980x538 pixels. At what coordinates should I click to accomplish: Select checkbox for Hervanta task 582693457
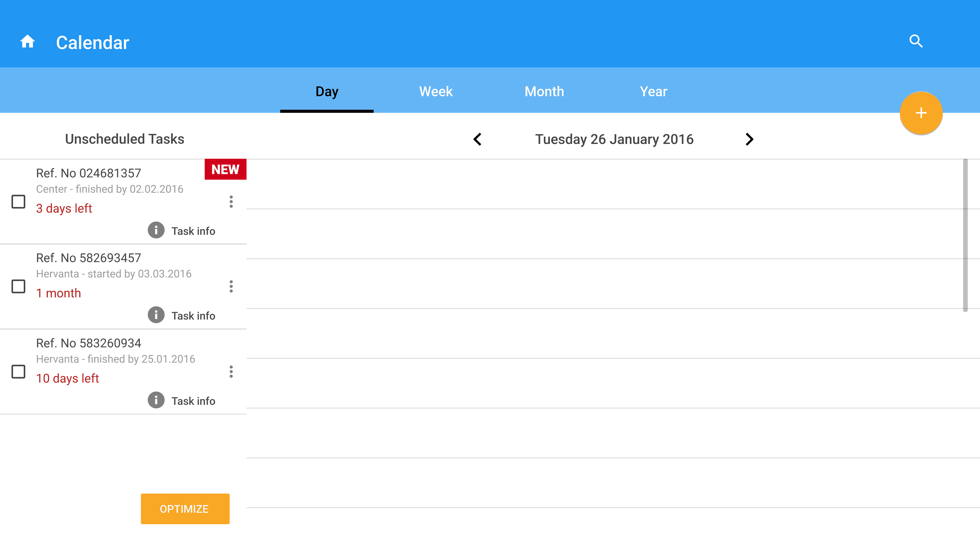18,287
